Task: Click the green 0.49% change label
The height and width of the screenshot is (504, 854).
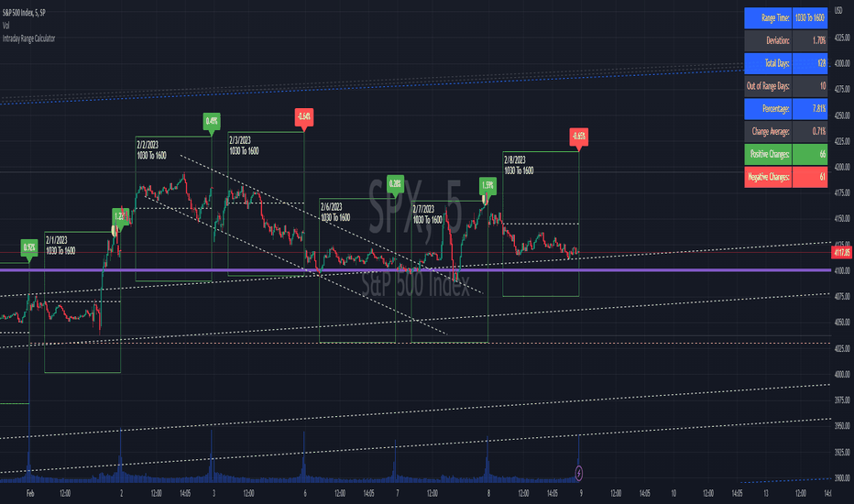Action: click(212, 121)
